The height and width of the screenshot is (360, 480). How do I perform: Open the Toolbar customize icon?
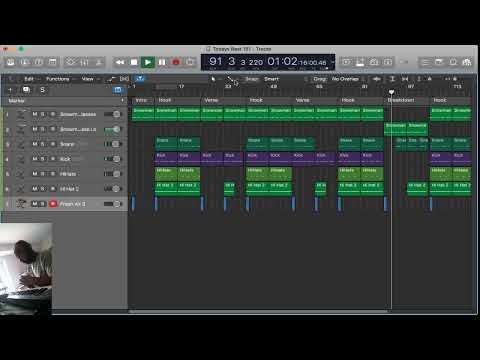[x=52, y=62]
